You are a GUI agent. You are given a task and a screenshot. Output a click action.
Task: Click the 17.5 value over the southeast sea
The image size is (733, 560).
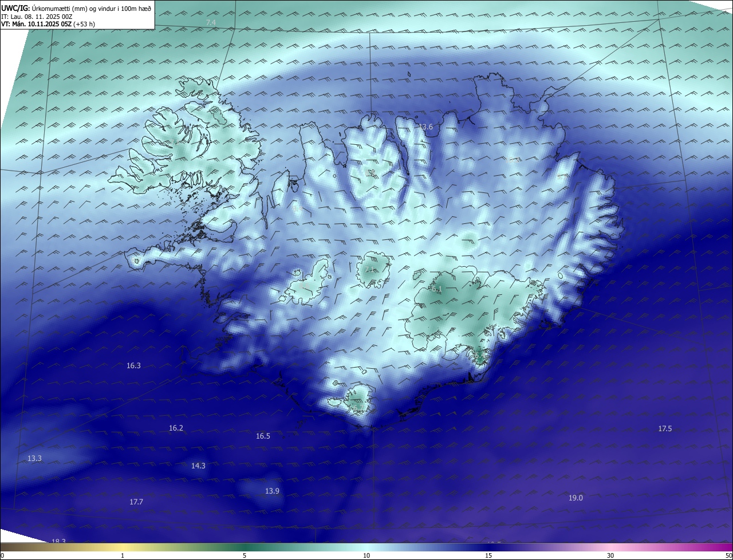(x=665, y=429)
